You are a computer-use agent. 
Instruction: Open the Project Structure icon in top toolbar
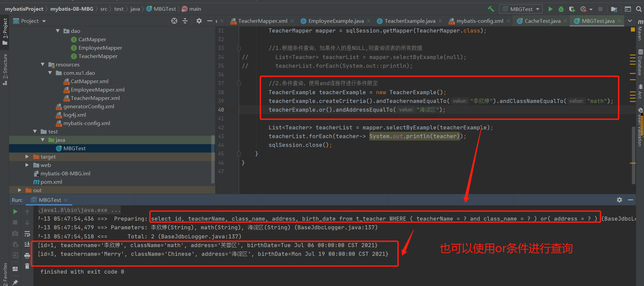click(614, 9)
